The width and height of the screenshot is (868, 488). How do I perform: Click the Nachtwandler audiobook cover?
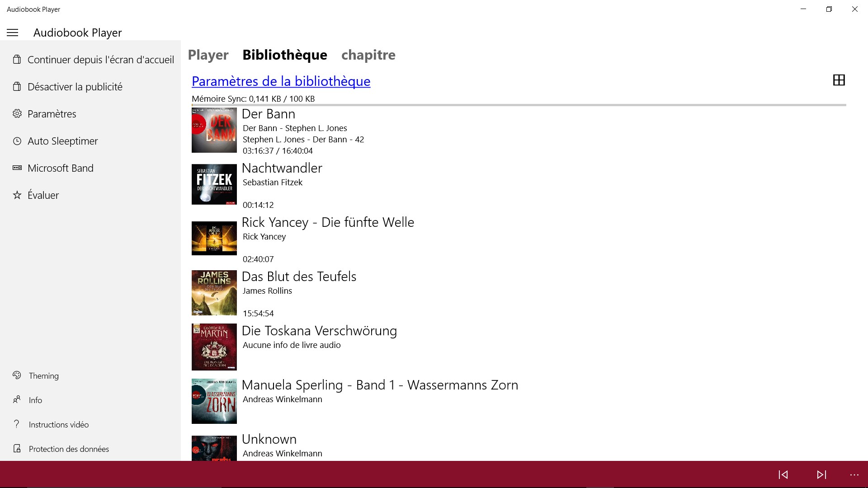tap(214, 184)
